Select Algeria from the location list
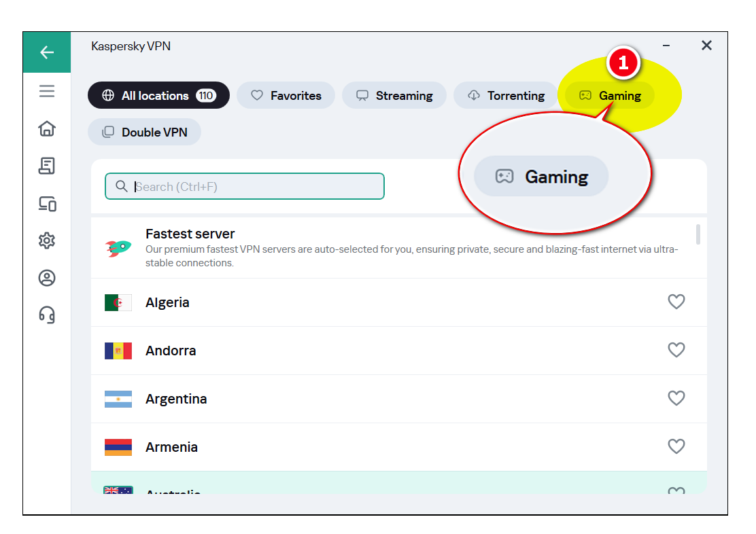 [398, 302]
